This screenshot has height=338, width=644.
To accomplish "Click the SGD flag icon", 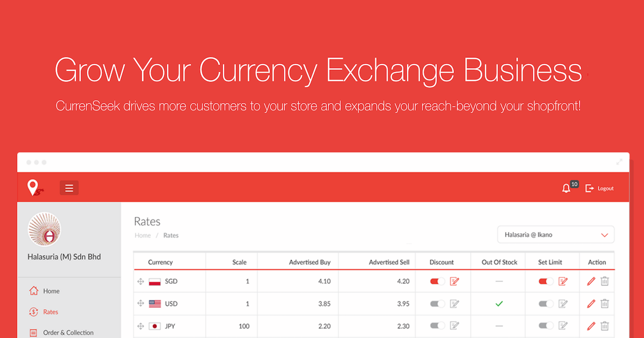I will pyautogui.click(x=155, y=281).
